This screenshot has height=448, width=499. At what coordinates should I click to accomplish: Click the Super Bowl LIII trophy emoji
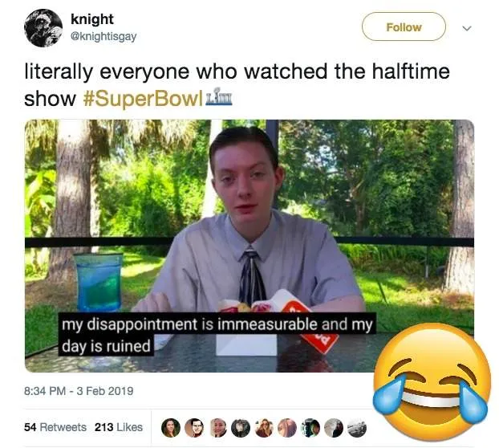[219, 96]
